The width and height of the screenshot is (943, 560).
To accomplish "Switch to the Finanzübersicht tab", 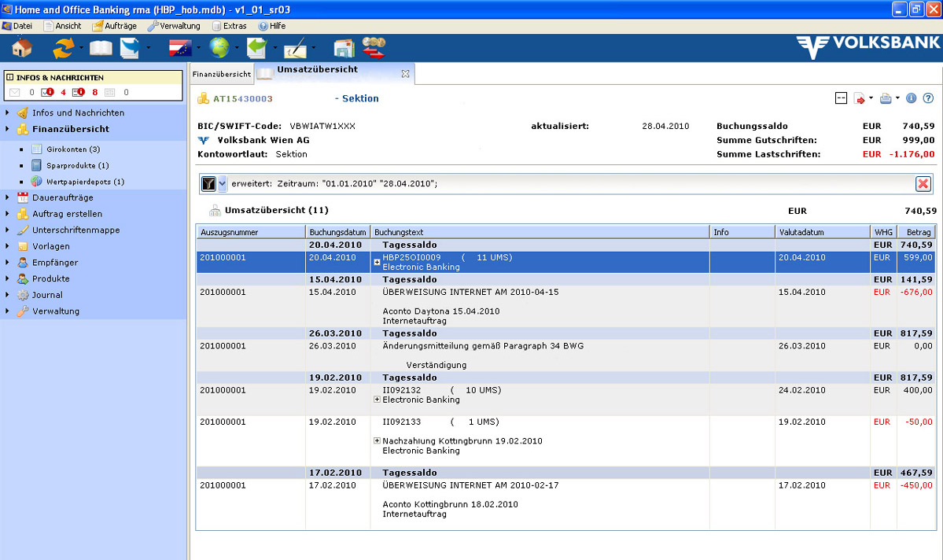I will (x=222, y=74).
